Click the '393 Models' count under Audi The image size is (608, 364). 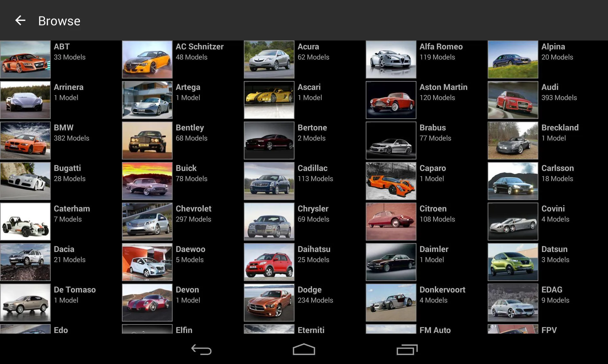[559, 97]
